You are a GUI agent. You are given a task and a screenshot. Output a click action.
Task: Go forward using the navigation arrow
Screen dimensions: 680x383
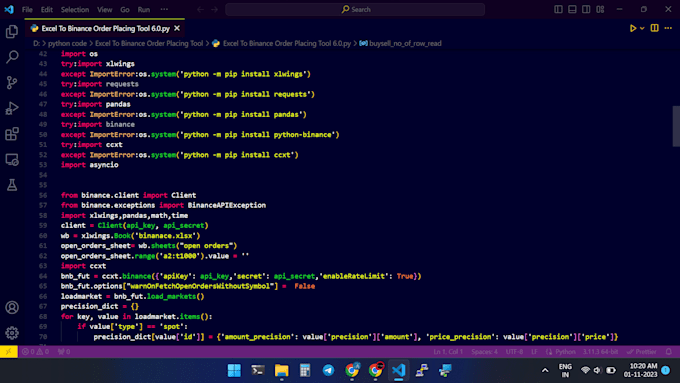(x=214, y=9)
